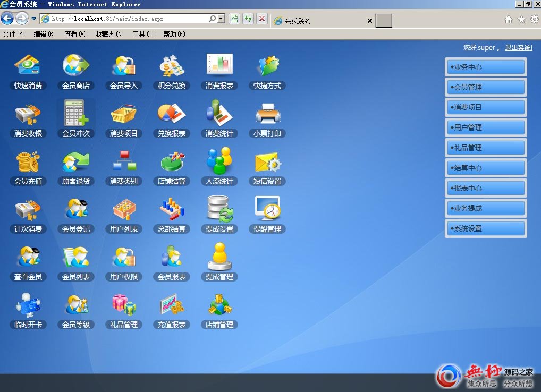
Task: Open the 会员列表 icon
Action: [x=76, y=263]
